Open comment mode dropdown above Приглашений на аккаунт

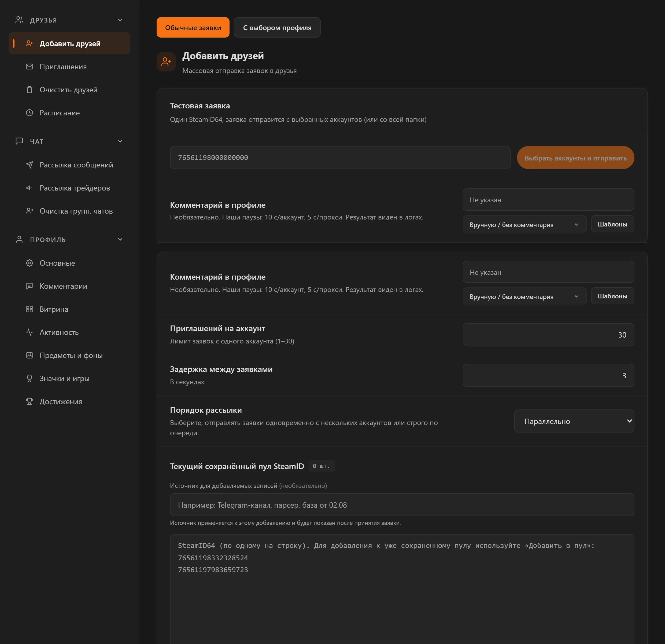524,296
